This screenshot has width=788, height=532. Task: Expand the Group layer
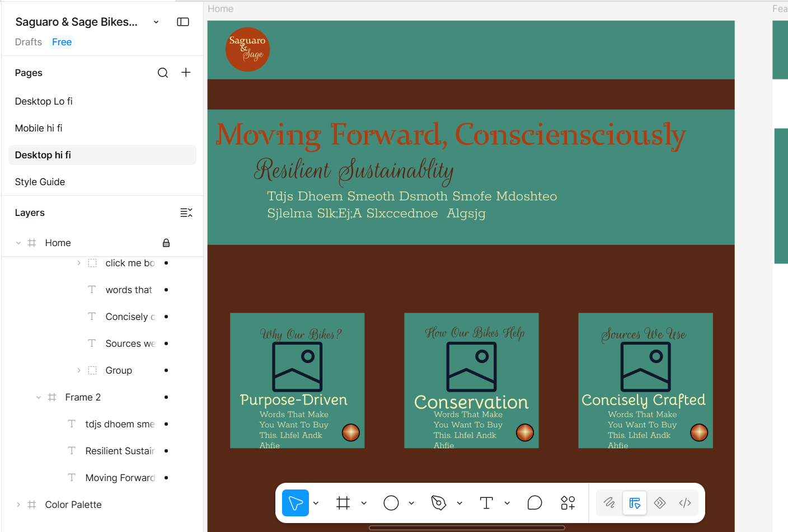pos(79,370)
